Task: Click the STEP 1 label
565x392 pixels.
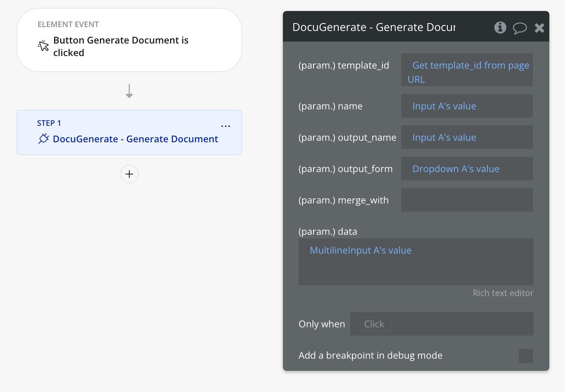Action: click(49, 123)
